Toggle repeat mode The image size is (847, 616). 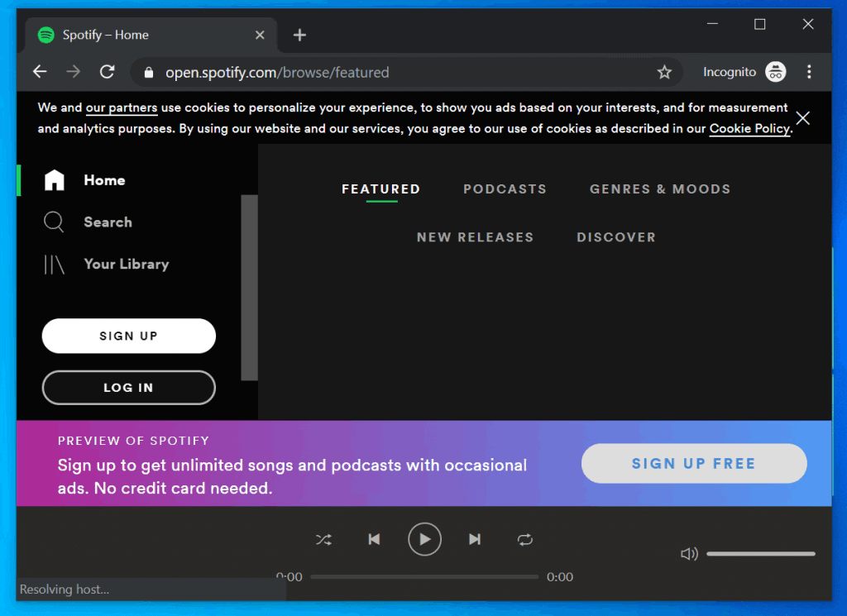(525, 539)
